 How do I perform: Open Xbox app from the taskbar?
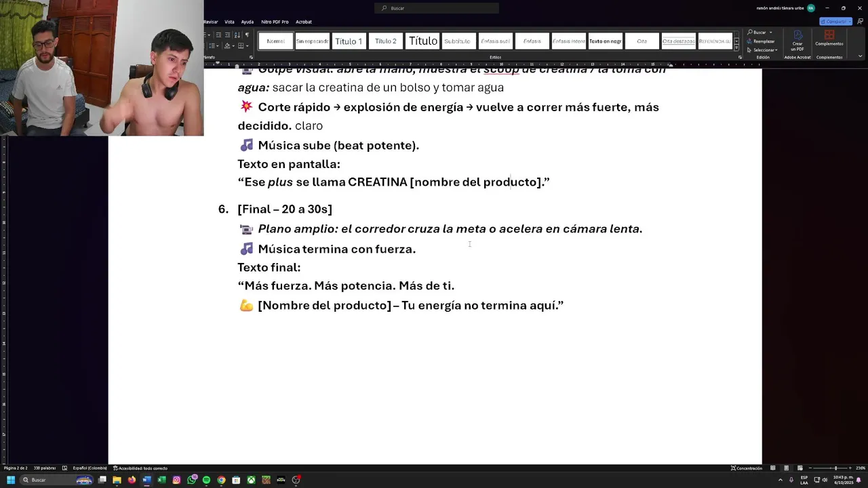[251, 480]
